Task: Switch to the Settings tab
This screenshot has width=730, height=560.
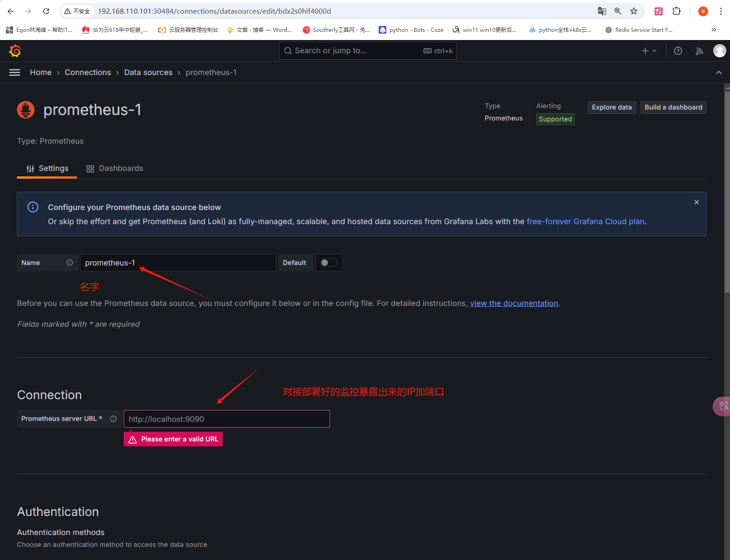Action: (47, 169)
